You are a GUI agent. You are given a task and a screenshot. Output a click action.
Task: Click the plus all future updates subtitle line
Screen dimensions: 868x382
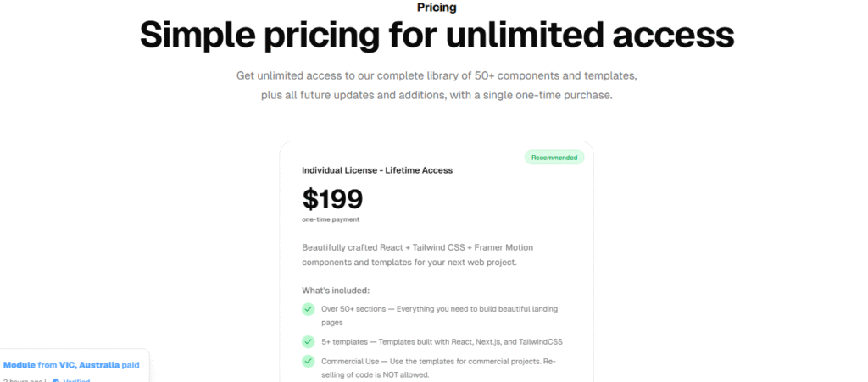click(x=437, y=96)
